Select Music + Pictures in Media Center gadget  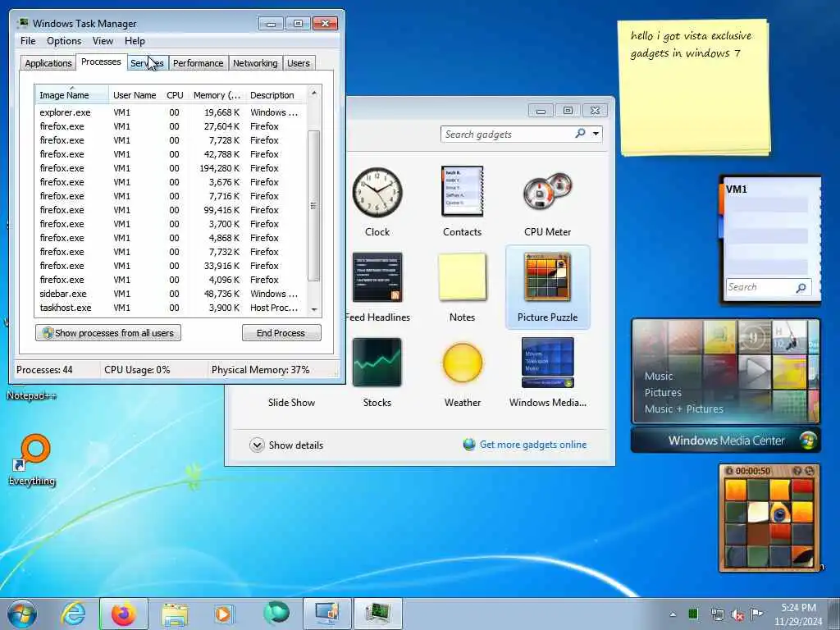683,409
